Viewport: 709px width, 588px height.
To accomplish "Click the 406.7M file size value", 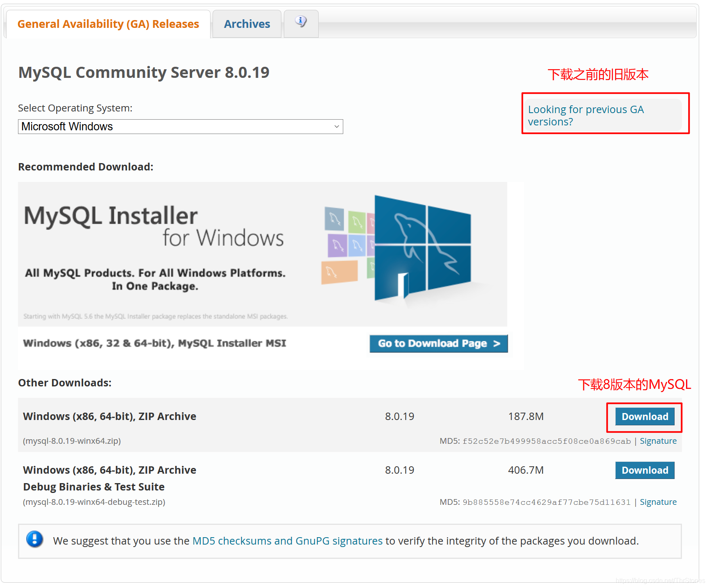I will [x=526, y=470].
